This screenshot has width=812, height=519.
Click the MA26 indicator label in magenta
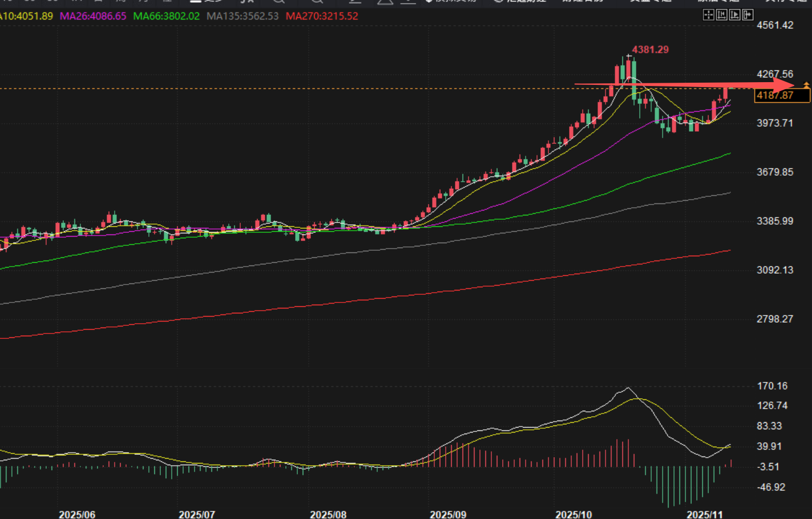[x=93, y=16]
